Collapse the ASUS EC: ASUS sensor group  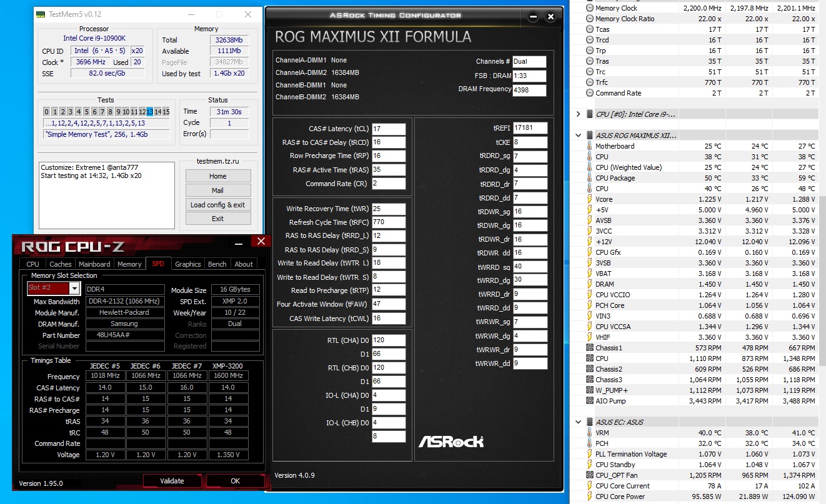coord(578,422)
